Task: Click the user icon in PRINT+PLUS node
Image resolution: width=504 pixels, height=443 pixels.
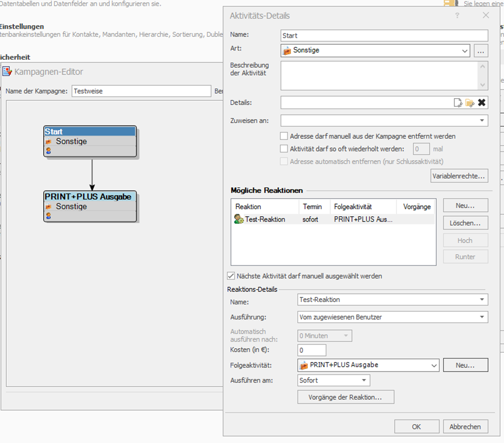Action: pos(49,216)
